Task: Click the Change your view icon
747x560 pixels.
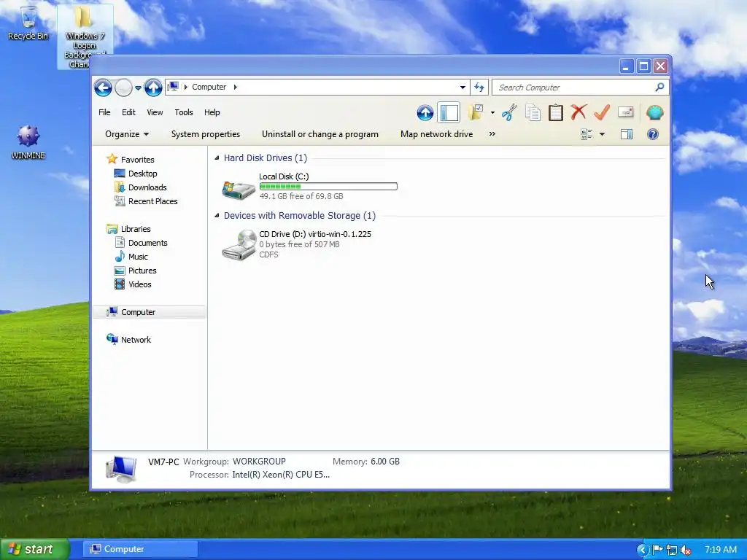Action: 587,134
